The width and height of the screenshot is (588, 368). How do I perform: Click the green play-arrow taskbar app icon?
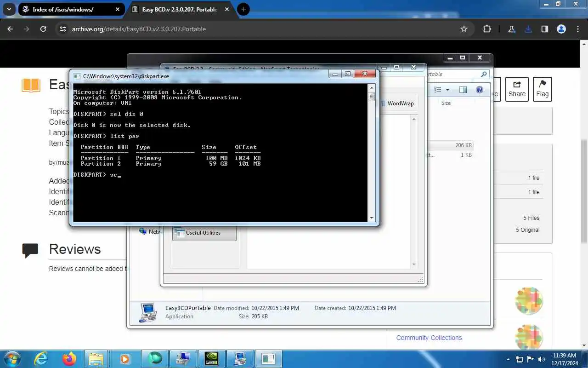click(154, 359)
